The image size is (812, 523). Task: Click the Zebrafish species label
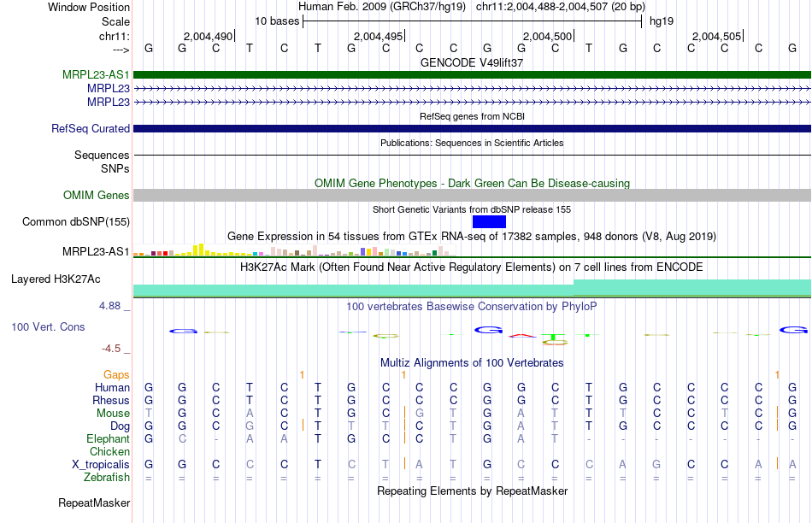click(x=107, y=478)
